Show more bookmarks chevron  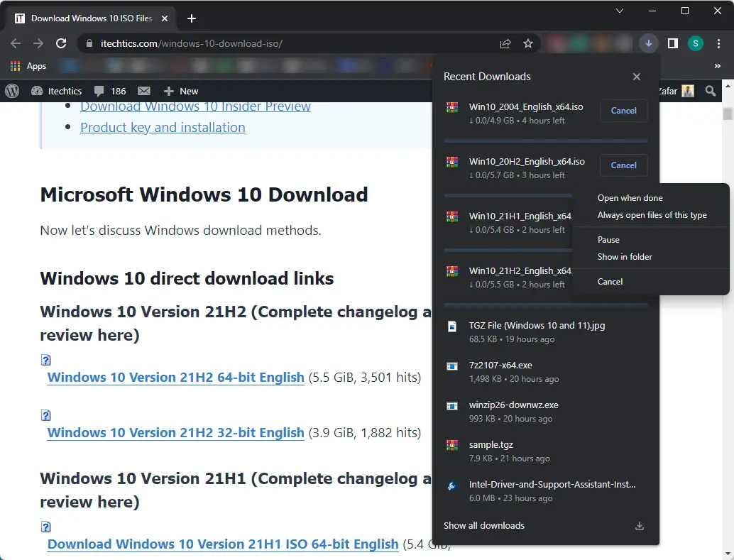click(718, 66)
